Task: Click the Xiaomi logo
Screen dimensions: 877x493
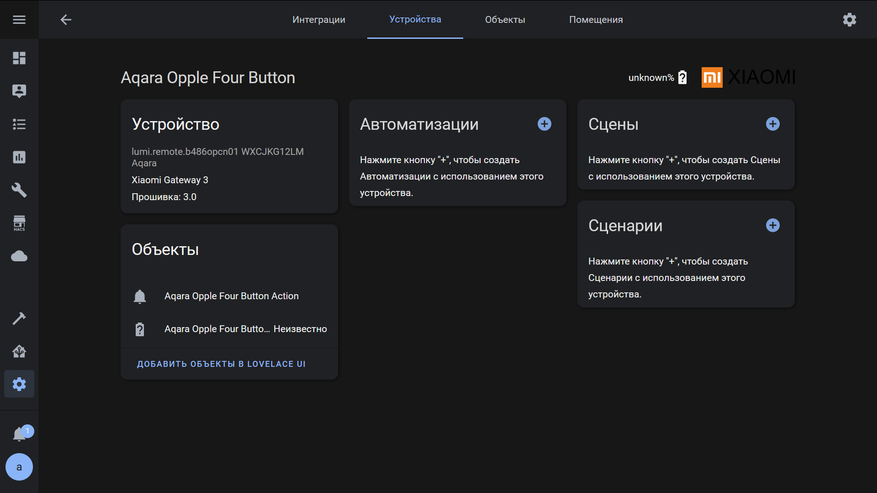Action: (748, 77)
